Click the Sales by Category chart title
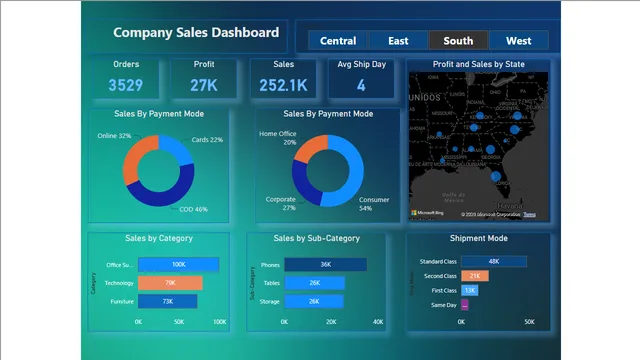Image resolution: width=640 pixels, height=360 pixels. point(159,238)
